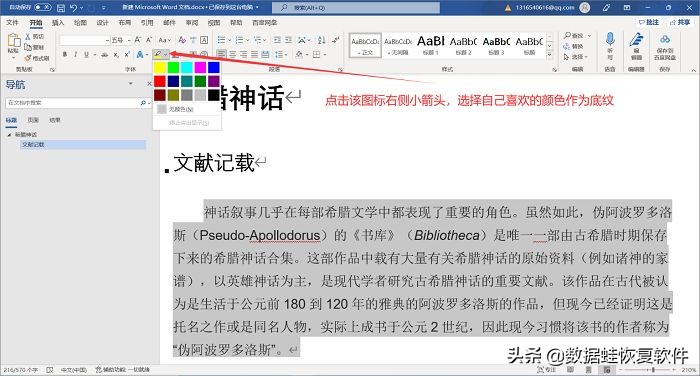This screenshot has height=376, width=700.
Task: Pick the yellow highlight color
Action: [x=160, y=67]
